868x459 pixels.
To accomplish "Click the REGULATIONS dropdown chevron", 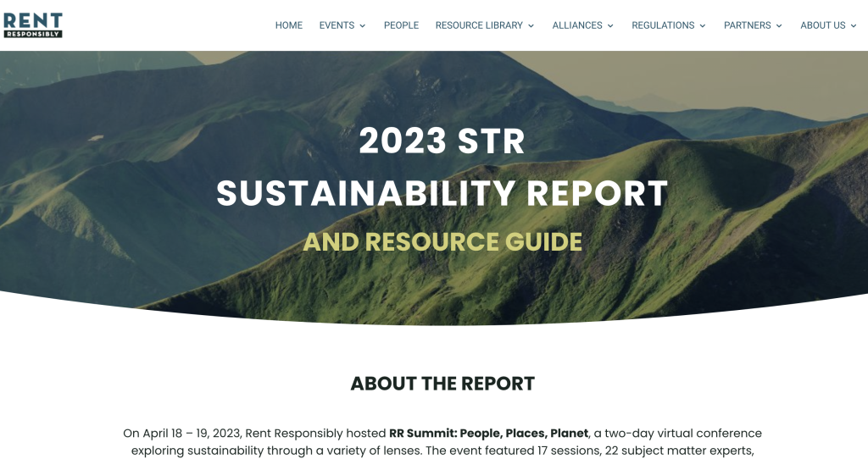I will click(703, 26).
